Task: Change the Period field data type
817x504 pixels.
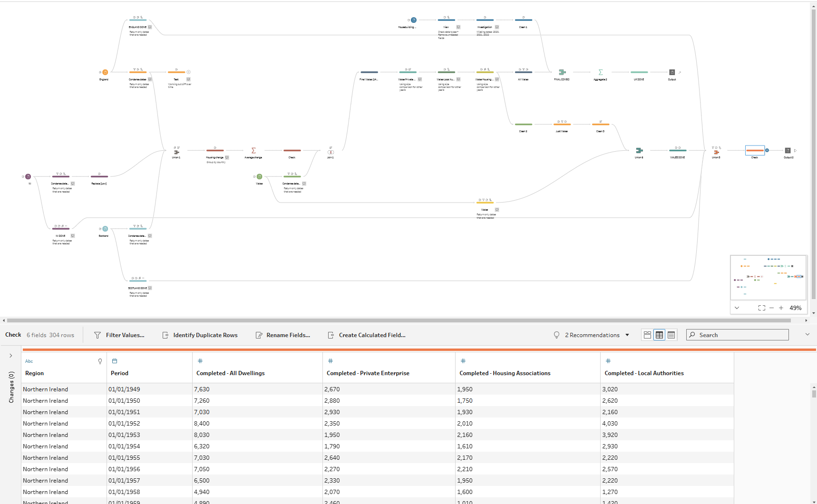Action: point(114,361)
